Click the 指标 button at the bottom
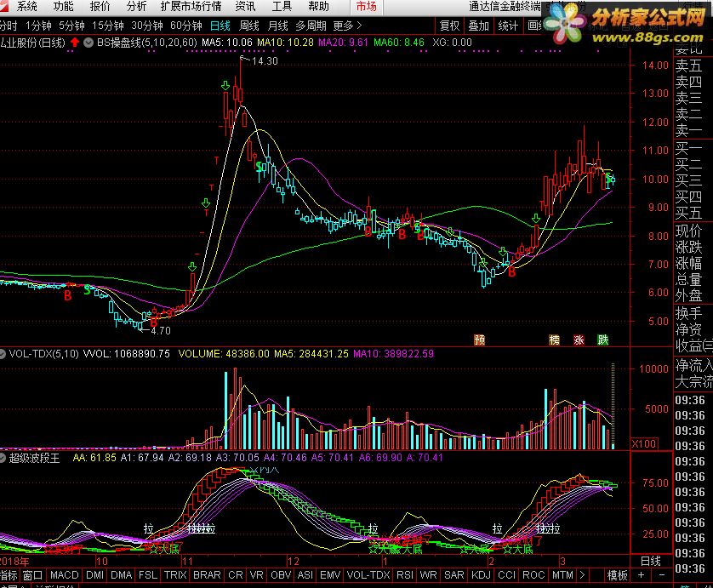The height and width of the screenshot is (588, 713). 9,575
